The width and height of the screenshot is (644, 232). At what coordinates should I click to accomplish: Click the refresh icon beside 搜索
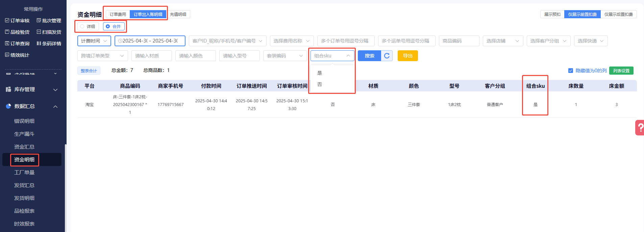tap(387, 56)
